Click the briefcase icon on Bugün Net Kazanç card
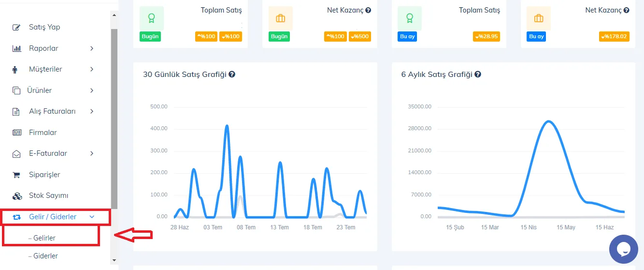This screenshot has height=270, width=644. tap(281, 18)
